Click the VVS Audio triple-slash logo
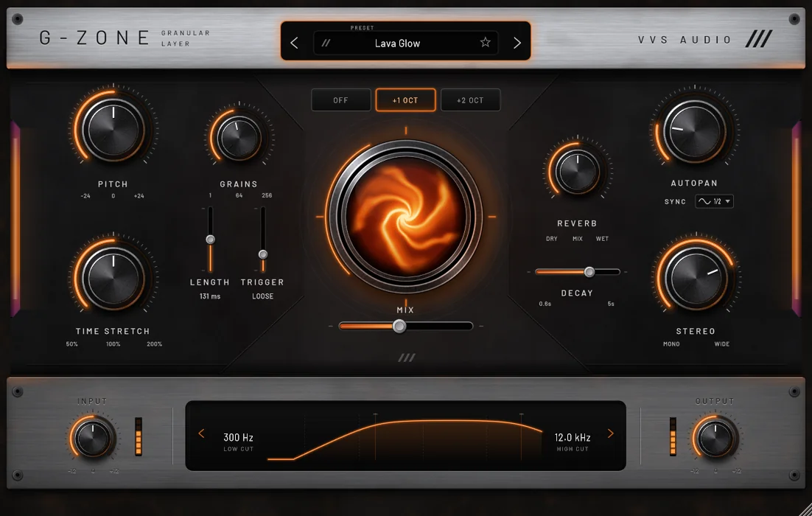Image resolution: width=812 pixels, height=516 pixels. click(759, 39)
